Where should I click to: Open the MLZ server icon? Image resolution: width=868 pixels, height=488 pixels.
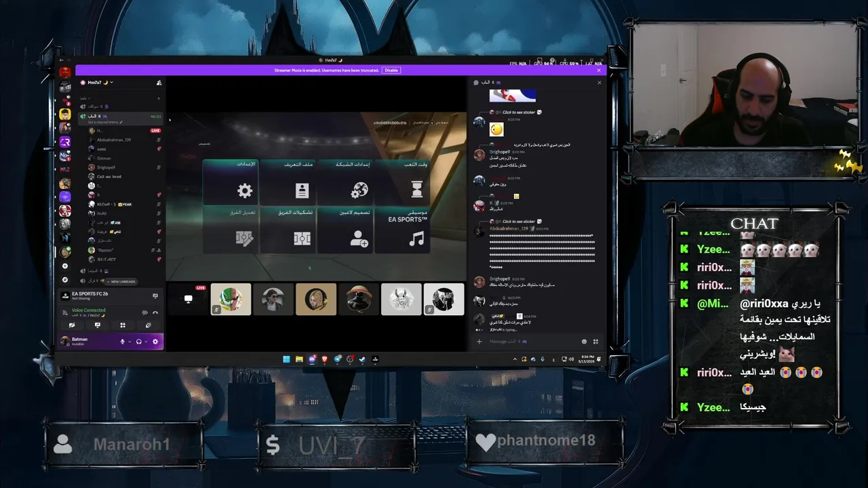point(65,168)
